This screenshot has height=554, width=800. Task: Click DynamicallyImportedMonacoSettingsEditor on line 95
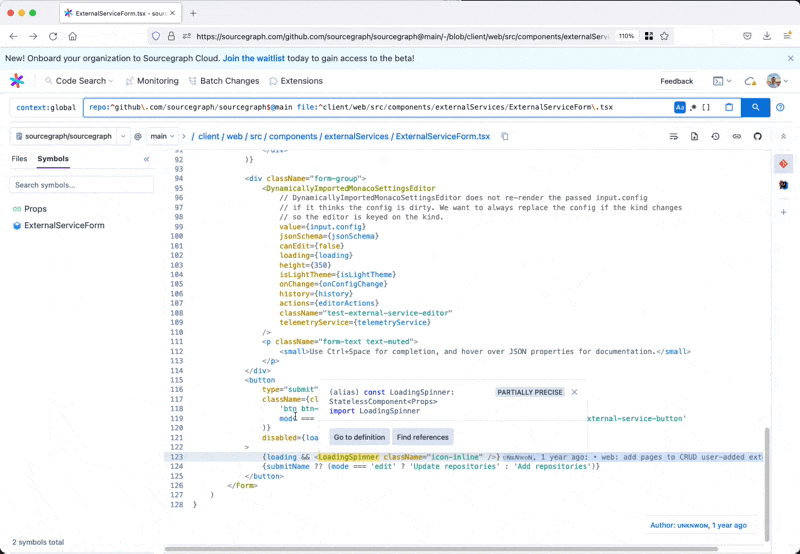[x=351, y=188]
